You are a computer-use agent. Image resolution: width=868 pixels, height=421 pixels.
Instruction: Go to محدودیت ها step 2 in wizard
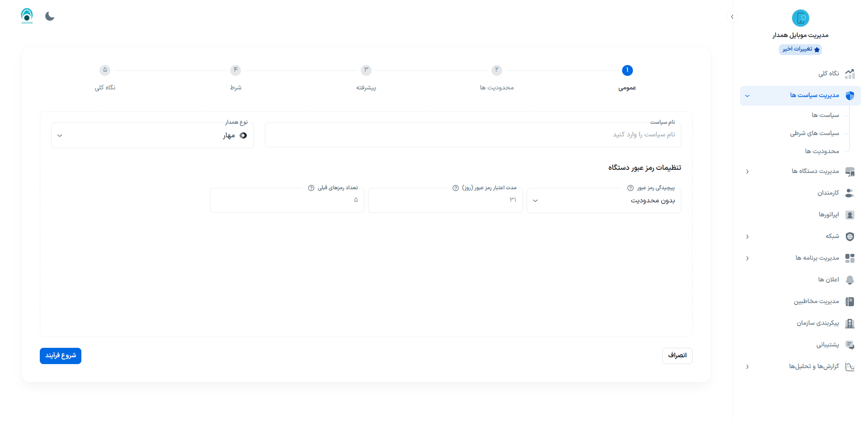[x=496, y=70]
